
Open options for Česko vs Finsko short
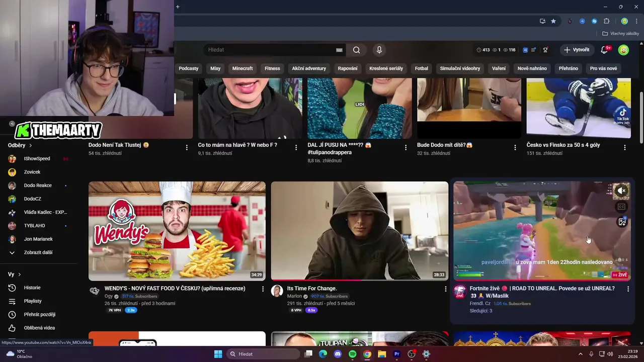coord(625,147)
